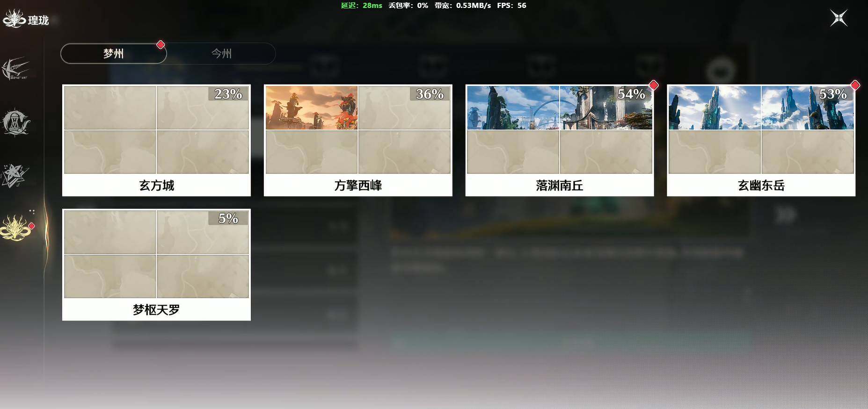Screen dimensions: 868x409
Task: Open the 玄幽东岳 region card
Action: [761, 140]
